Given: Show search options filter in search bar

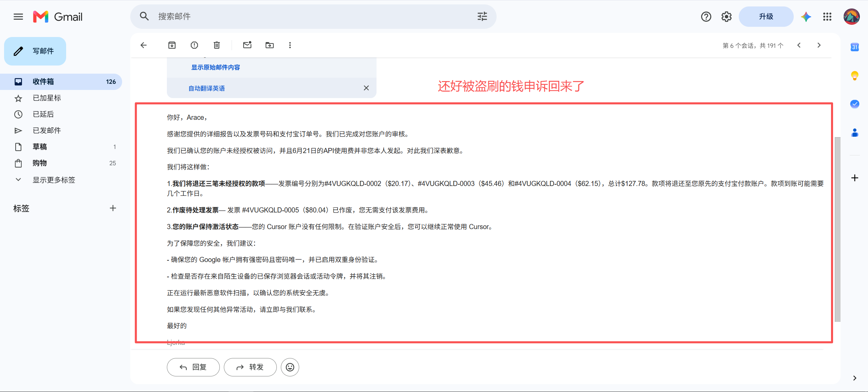Looking at the screenshot, I should click(x=482, y=17).
